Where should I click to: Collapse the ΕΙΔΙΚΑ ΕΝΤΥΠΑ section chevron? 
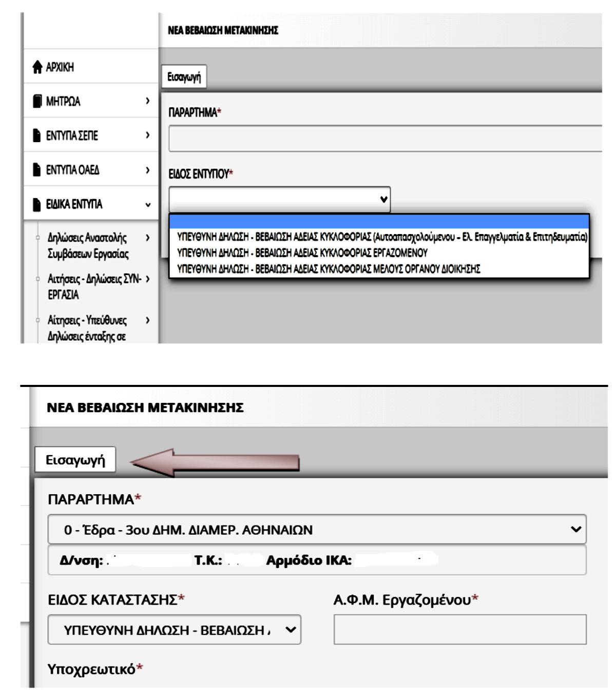[x=148, y=205]
